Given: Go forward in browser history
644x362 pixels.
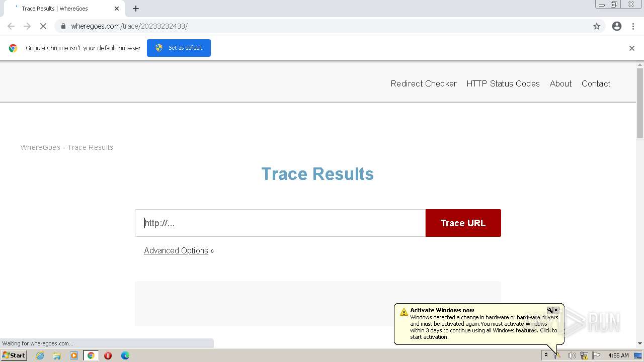Looking at the screenshot, I should (27, 26).
